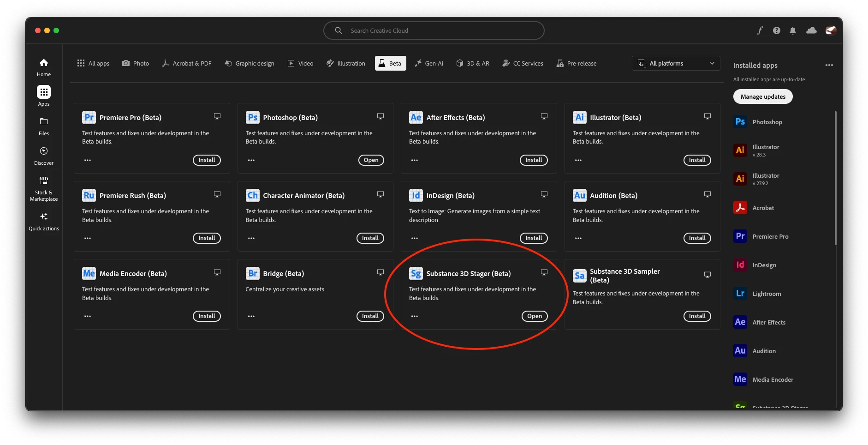Open the Apps section in sidebar
The width and height of the screenshot is (868, 445).
pos(44,96)
